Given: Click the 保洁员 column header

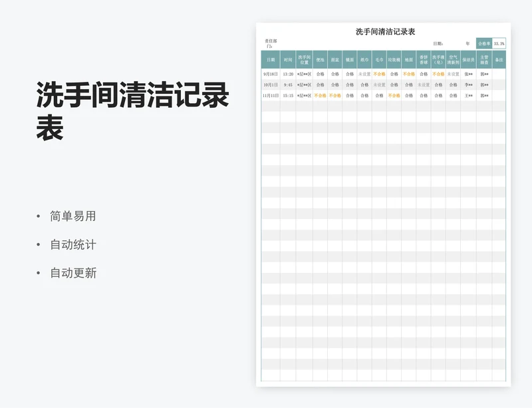Looking at the screenshot, I should coord(469,60).
